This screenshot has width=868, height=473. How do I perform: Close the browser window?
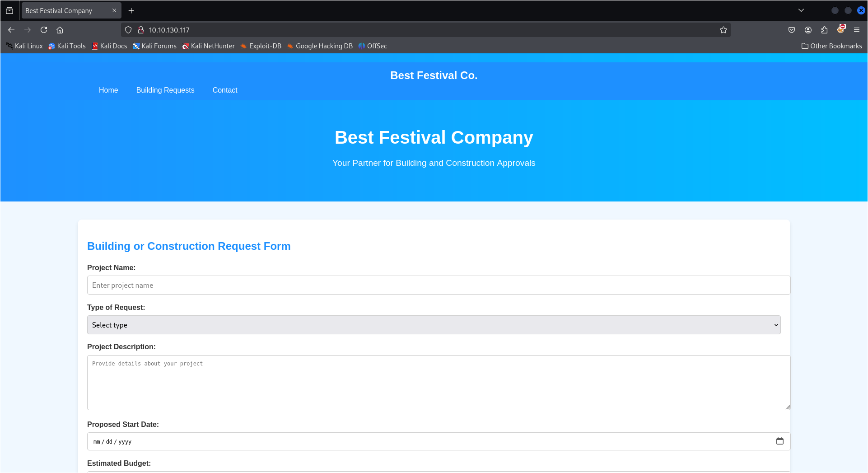pos(861,10)
